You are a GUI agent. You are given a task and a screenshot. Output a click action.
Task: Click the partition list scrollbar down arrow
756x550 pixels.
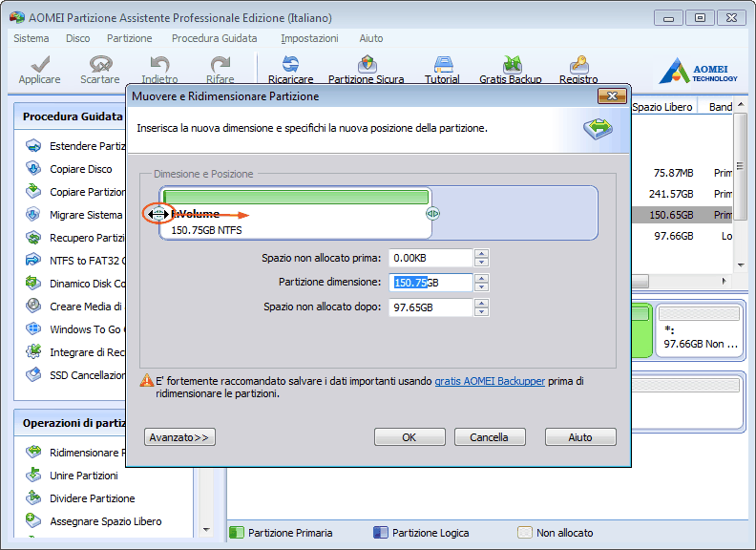pos(741,264)
